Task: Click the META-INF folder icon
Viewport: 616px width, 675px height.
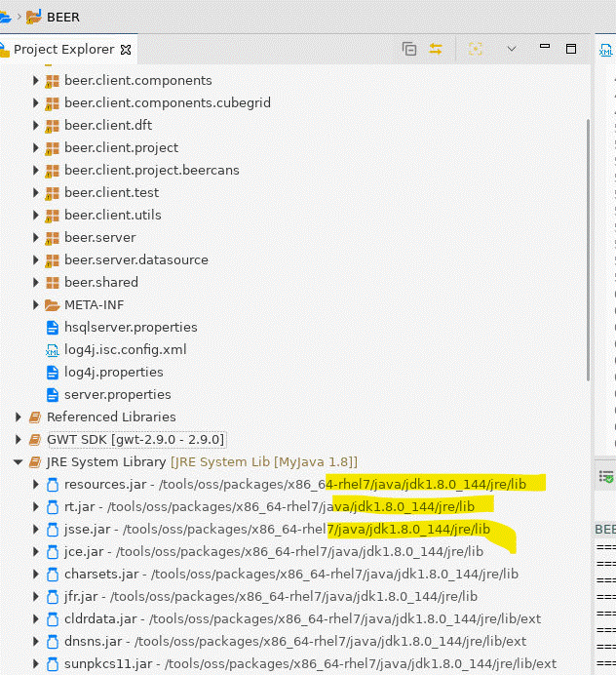Action: click(52, 305)
